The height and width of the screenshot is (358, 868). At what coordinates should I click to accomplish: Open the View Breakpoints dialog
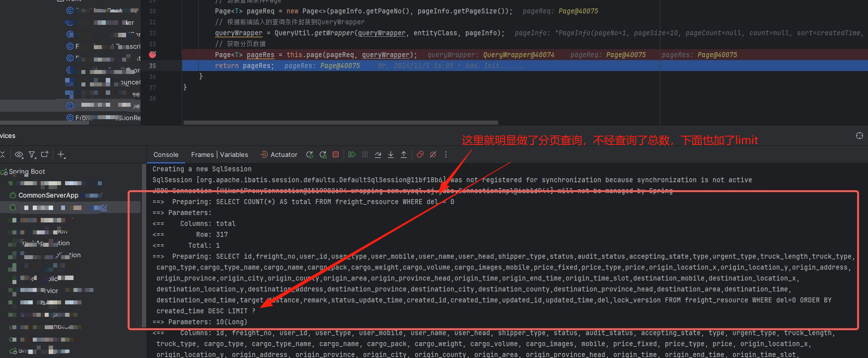pyautogui.click(x=420, y=154)
